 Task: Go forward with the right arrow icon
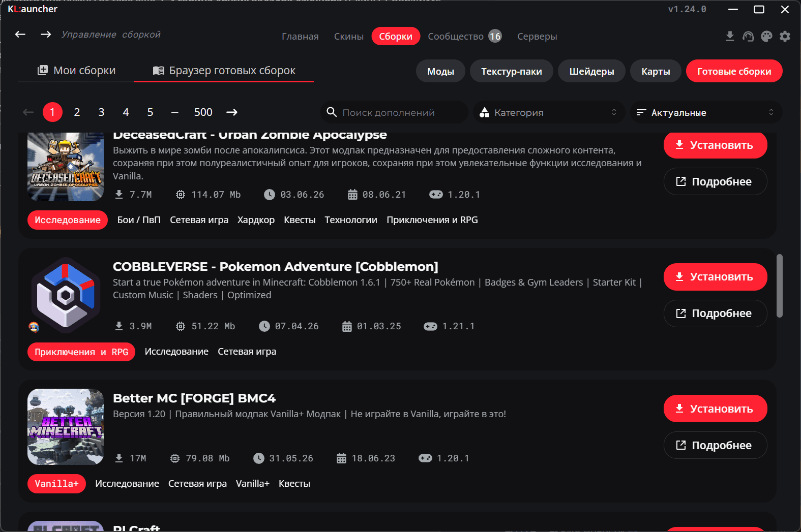[46, 34]
